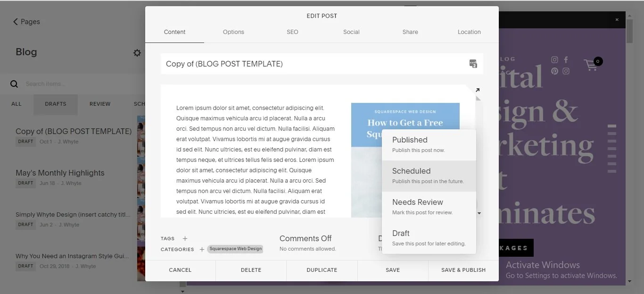The width and height of the screenshot is (644, 294).
Task: Filter blog posts by All
Action: (17, 104)
